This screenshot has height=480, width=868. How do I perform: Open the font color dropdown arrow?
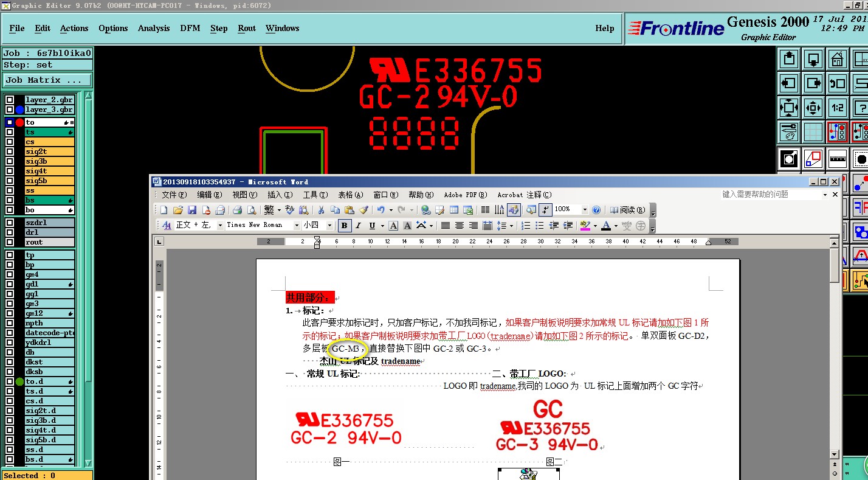(616, 226)
